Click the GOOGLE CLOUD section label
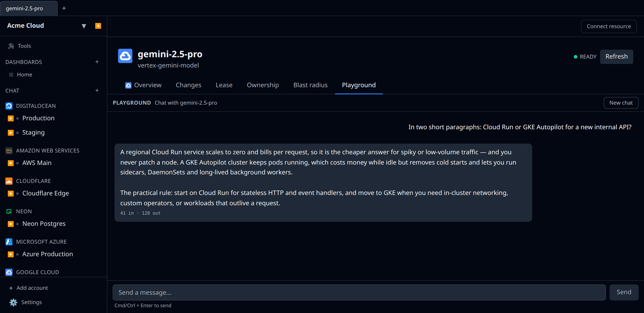 click(38, 272)
